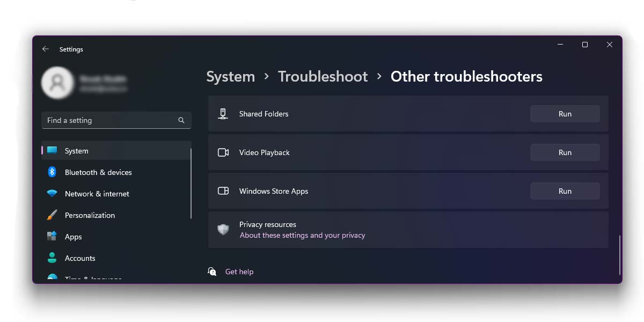Run the Video Playback troubleshooter
Image resolution: width=644 pixels, height=322 pixels.
pyautogui.click(x=565, y=152)
